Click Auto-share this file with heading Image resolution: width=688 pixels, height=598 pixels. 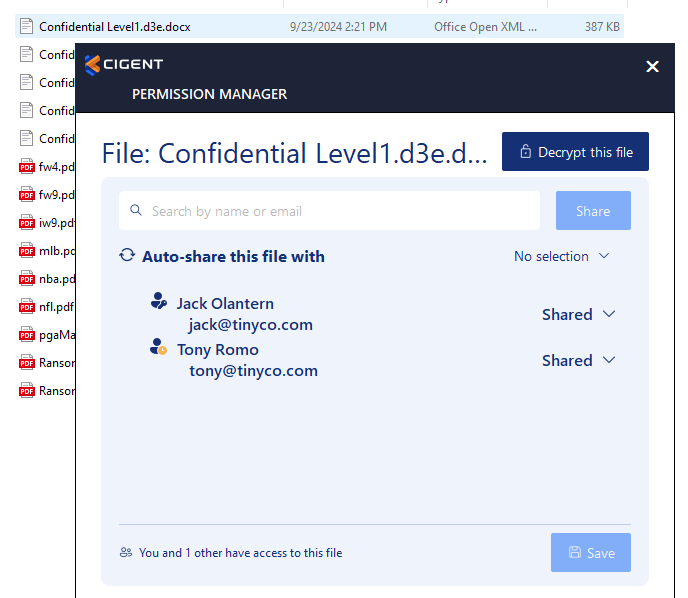click(233, 256)
